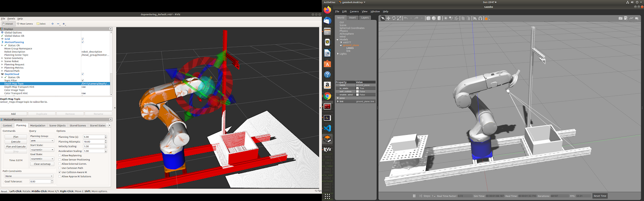Toggle the DepthCloud display checkbox

(83, 74)
